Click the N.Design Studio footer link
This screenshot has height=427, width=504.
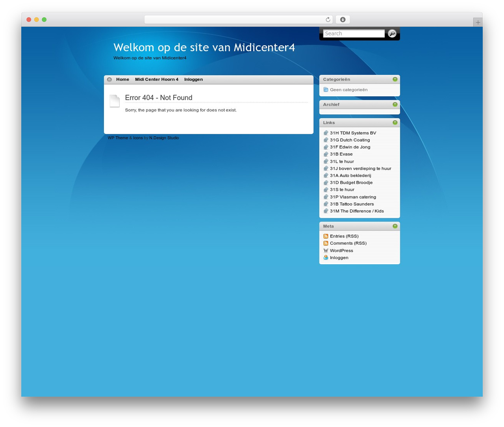coord(164,138)
